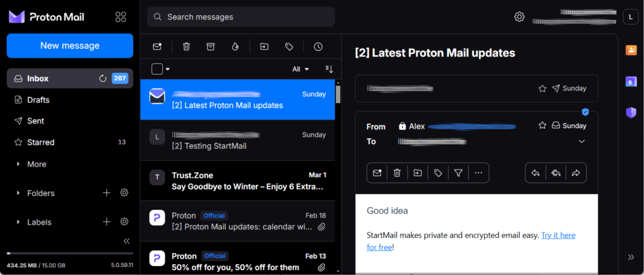
Task: Click the storage usage bar
Action: (70, 253)
